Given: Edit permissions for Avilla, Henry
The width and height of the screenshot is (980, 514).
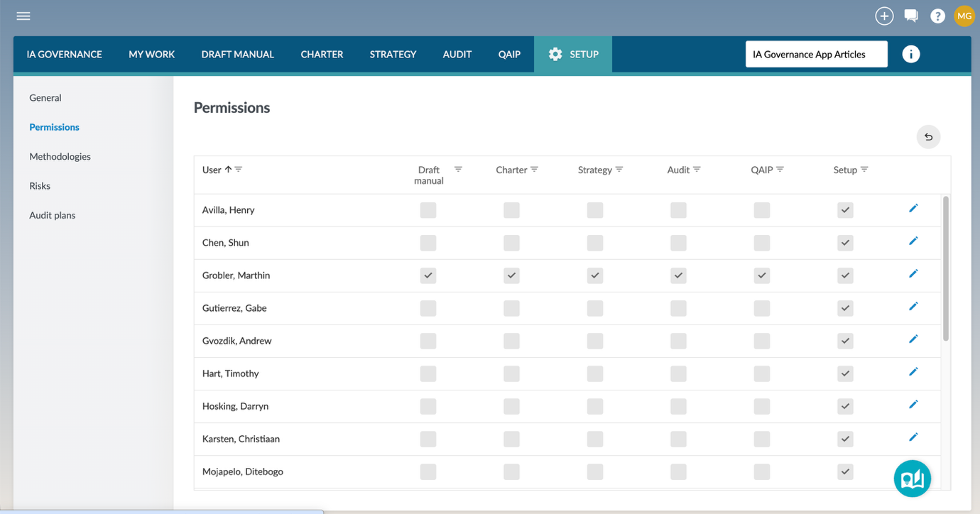Looking at the screenshot, I should pos(913,209).
